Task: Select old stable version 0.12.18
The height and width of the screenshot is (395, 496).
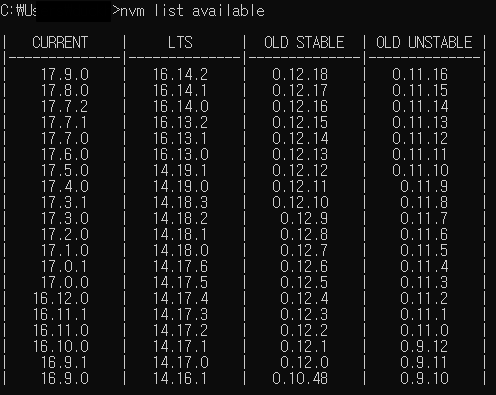Action: tap(300, 74)
